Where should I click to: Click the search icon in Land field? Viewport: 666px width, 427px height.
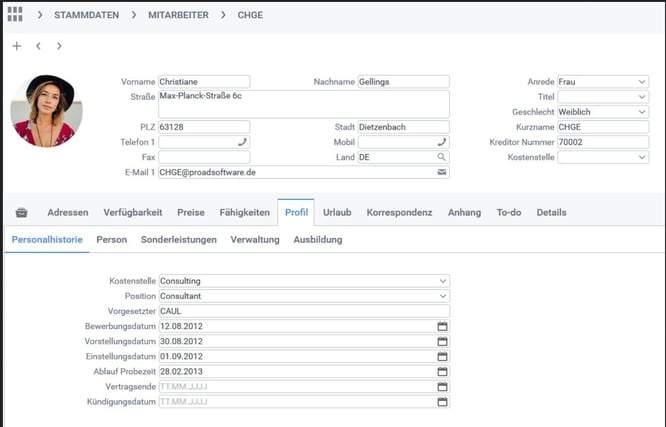(x=442, y=157)
